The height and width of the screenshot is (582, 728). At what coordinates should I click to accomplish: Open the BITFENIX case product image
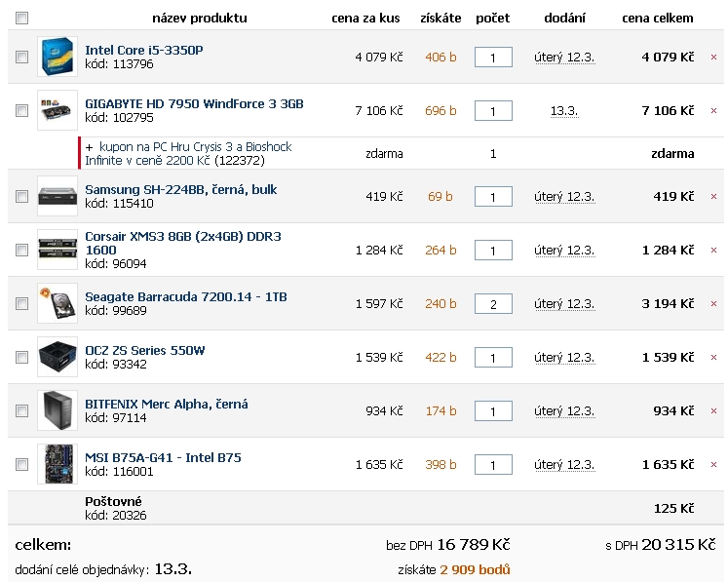coord(57,410)
